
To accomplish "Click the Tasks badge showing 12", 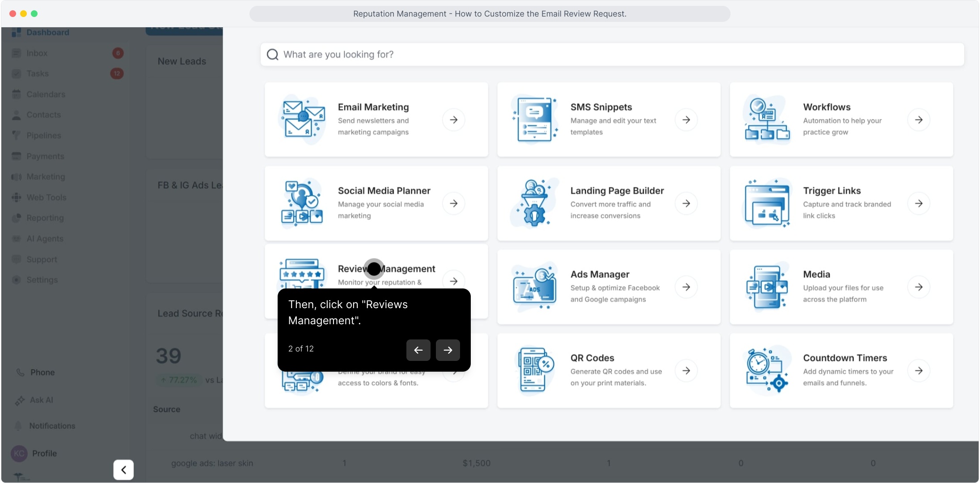I will 117,74.
